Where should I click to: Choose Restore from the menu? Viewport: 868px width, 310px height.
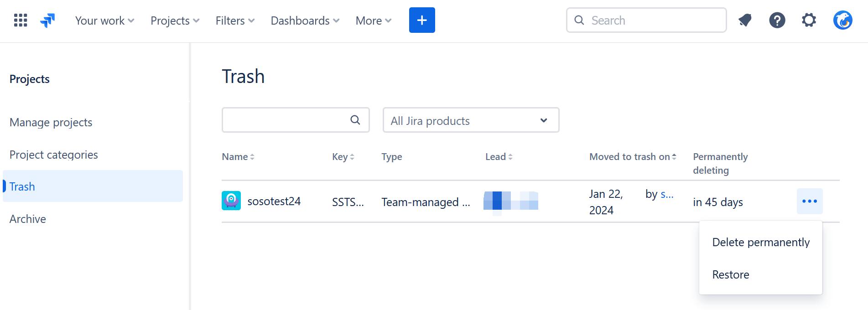point(761,274)
